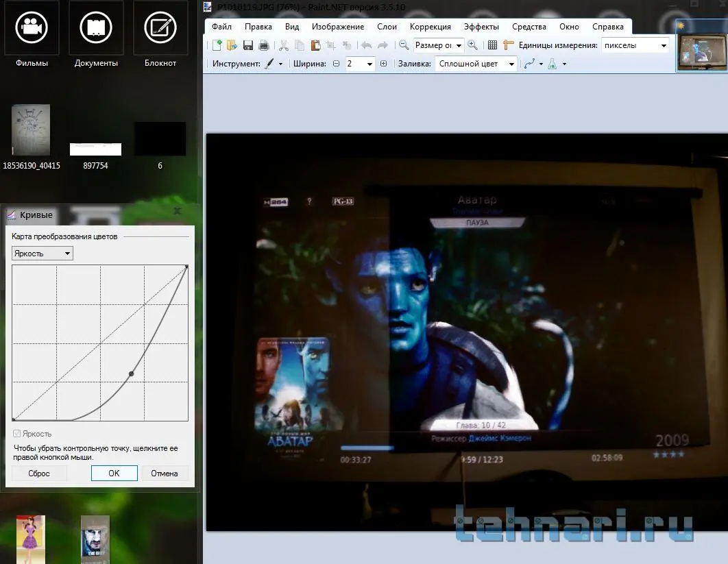Click the paintbrush tool icon
Viewport: 728px width, 564px height.
coord(269,64)
